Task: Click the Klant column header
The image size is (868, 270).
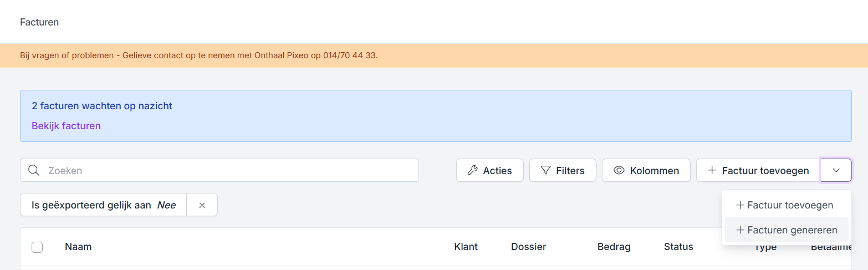Action: click(466, 247)
